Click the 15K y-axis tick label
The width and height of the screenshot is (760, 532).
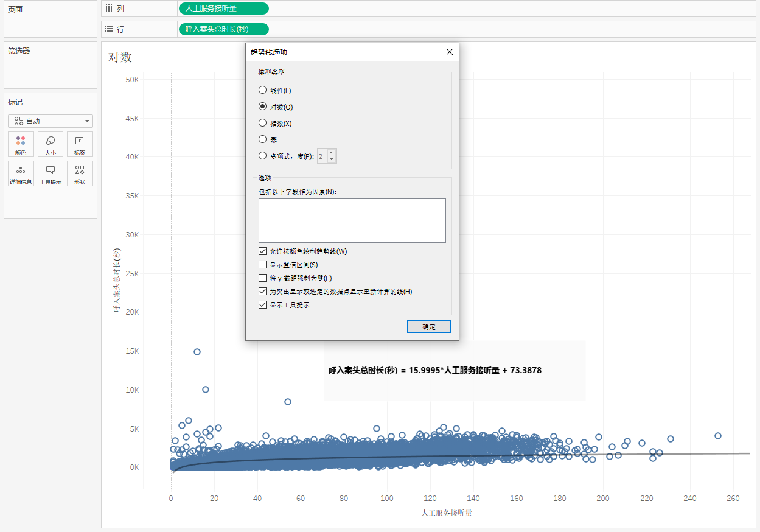132,351
